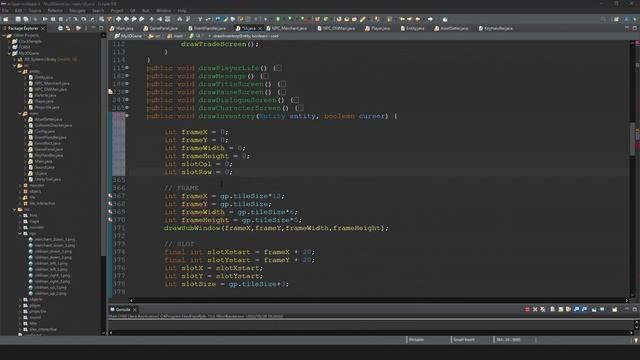Image resolution: width=640 pixels, height=360 pixels.
Task: Click the Save All toolbar icon
Action: click(x=26, y=19)
